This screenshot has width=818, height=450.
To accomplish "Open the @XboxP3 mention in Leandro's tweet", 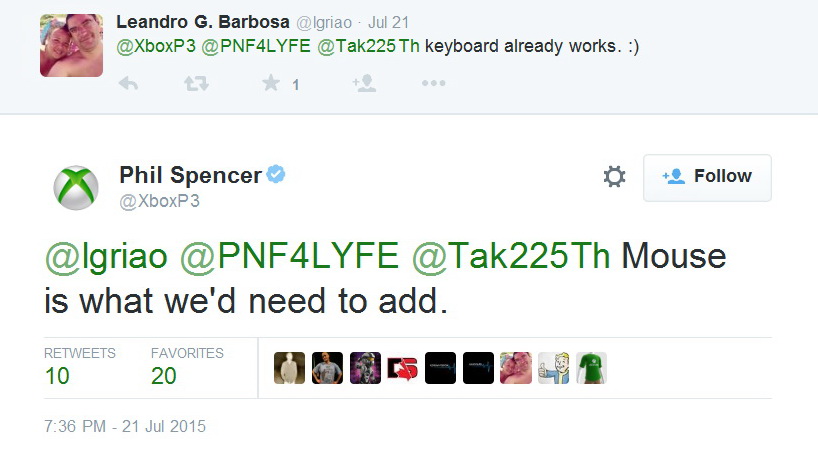I will [x=156, y=46].
